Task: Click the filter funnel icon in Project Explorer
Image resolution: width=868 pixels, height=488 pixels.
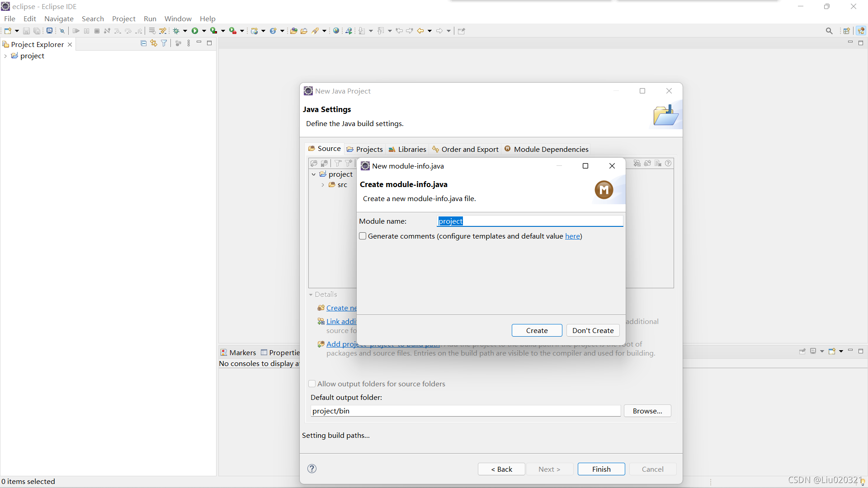Action: pos(164,43)
